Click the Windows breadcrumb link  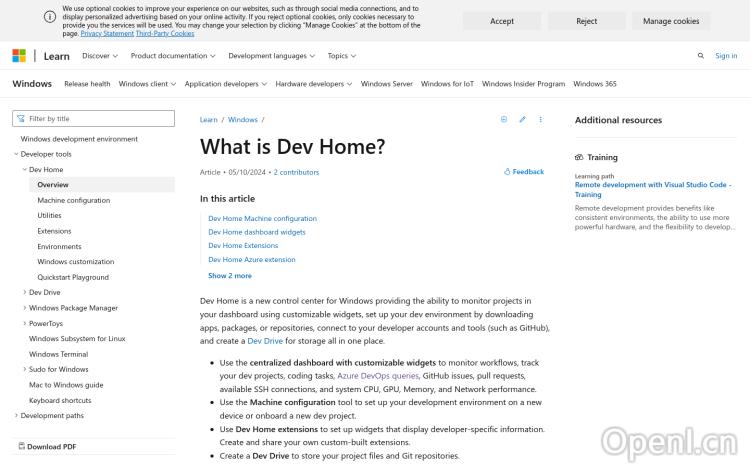(243, 120)
